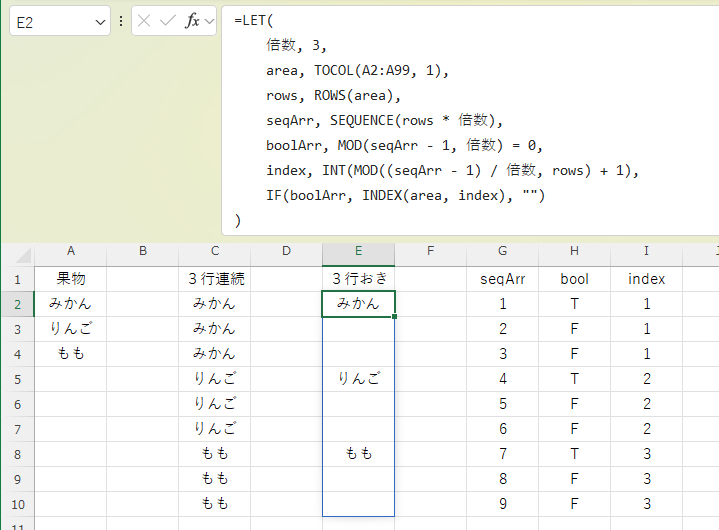Open the Name Box dropdown arrow
Screen dimensions: 719x530
(x=100, y=22)
